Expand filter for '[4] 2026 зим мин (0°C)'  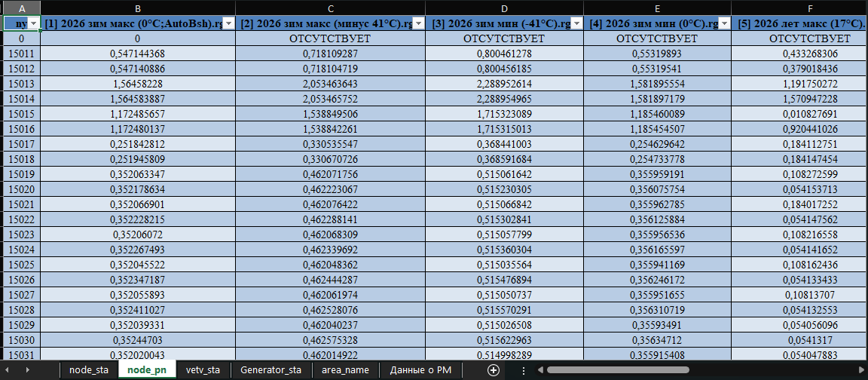[x=724, y=24]
